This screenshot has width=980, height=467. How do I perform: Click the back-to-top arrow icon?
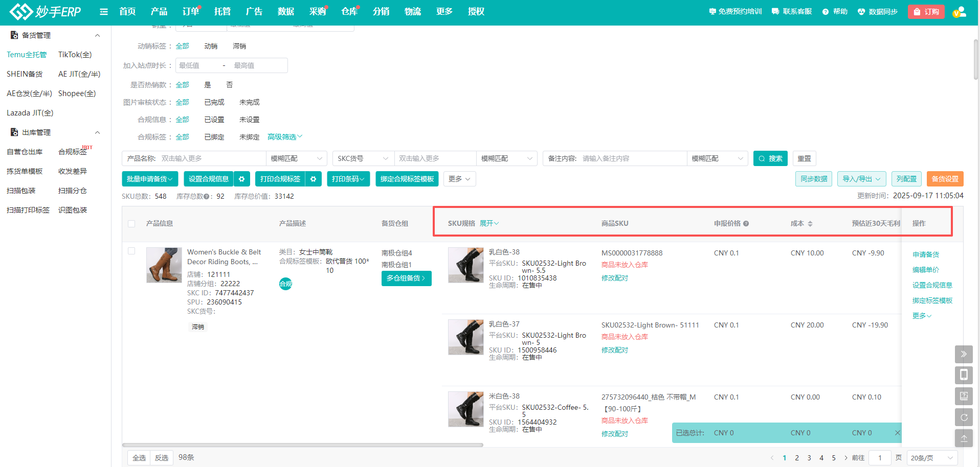coord(964,438)
